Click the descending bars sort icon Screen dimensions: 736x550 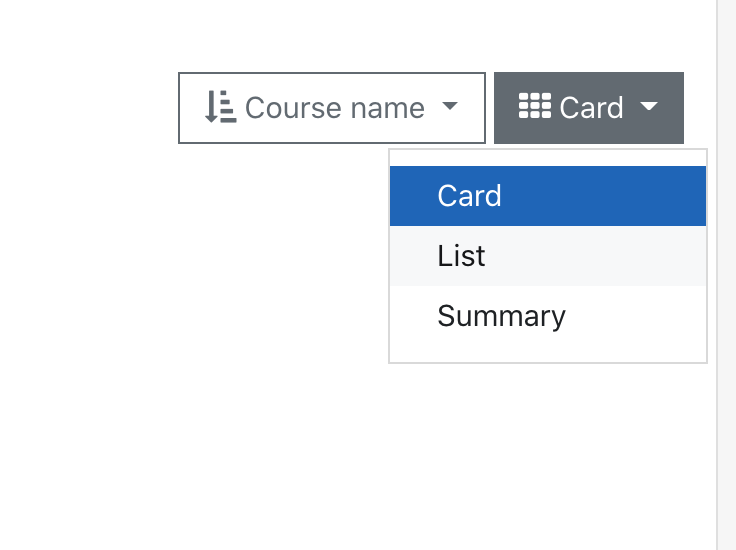click(x=221, y=107)
